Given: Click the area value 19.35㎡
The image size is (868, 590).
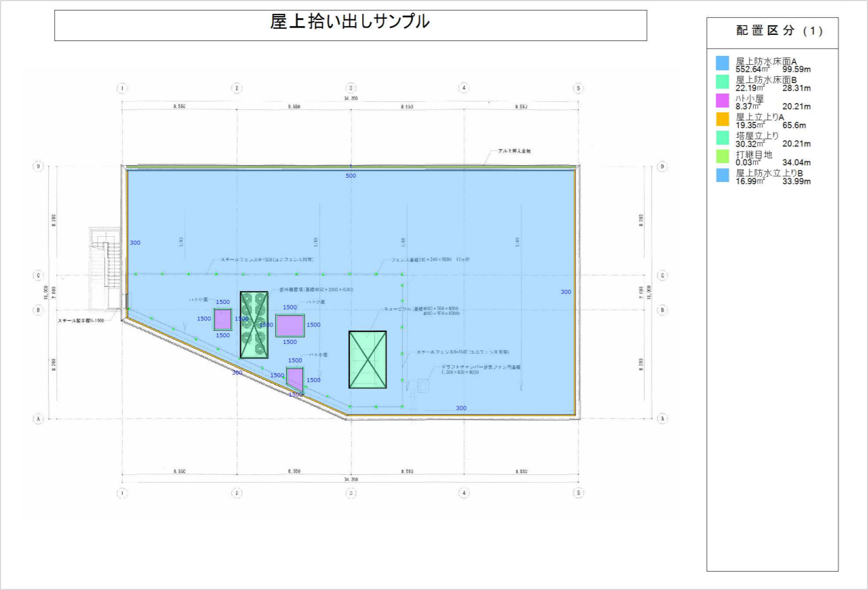Looking at the screenshot, I should click(x=750, y=125).
